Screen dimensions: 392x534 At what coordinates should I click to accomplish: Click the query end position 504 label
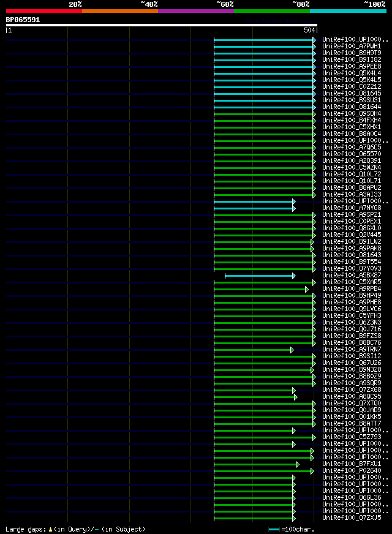[309, 30]
